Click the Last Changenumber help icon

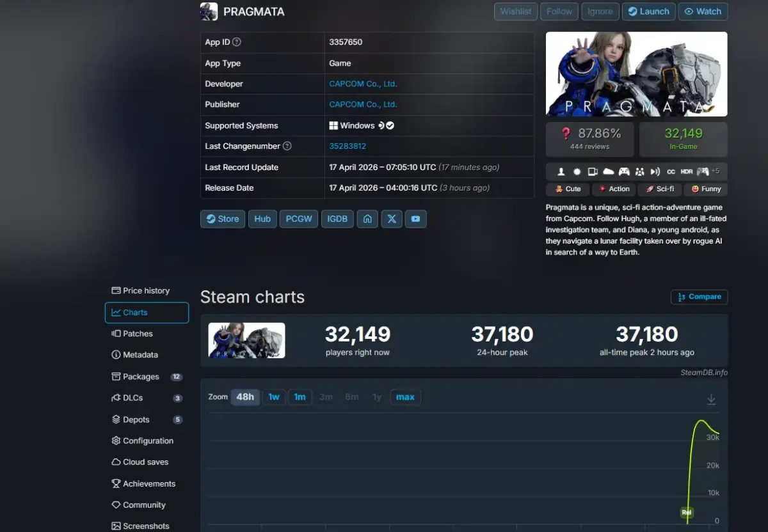(x=287, y=146)
